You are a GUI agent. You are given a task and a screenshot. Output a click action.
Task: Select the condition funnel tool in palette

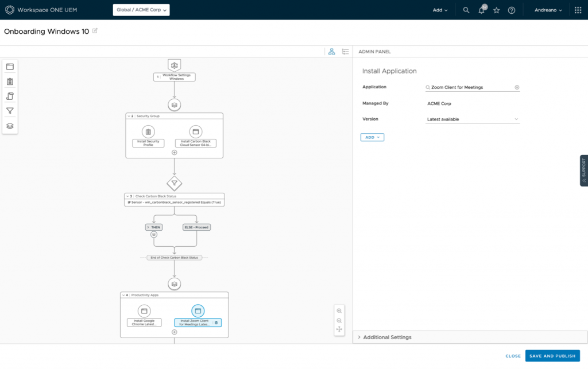point(10,111)
